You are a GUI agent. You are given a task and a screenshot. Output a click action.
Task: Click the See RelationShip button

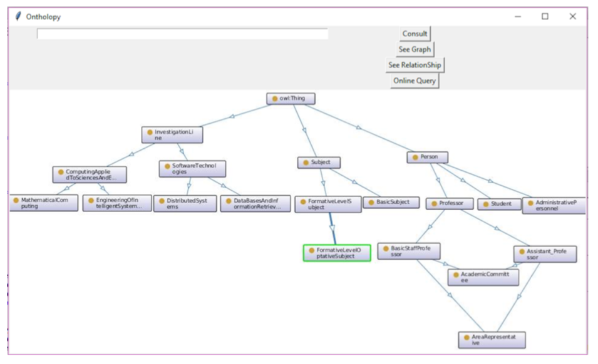[x=415, y=64]
